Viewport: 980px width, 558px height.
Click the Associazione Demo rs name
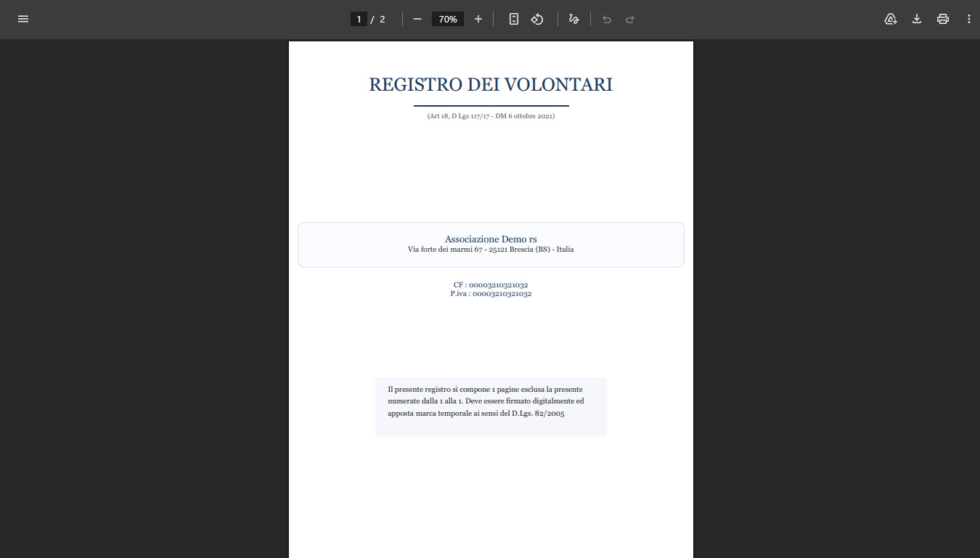(491, 239)
